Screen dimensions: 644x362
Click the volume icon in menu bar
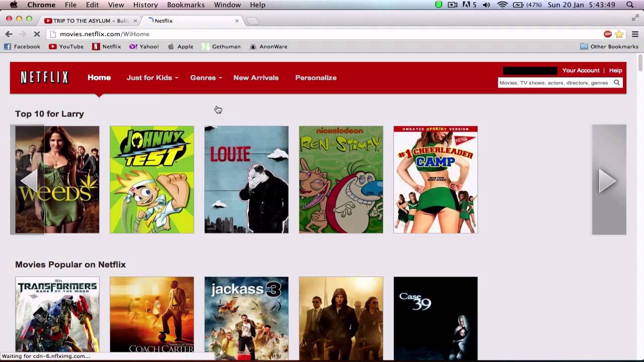487,5
